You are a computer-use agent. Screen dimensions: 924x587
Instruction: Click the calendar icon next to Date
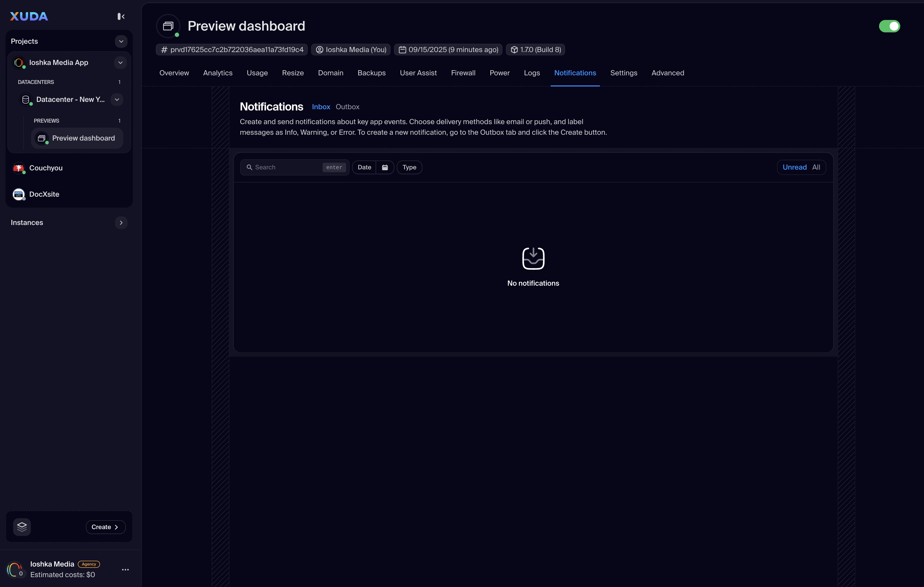385,167
